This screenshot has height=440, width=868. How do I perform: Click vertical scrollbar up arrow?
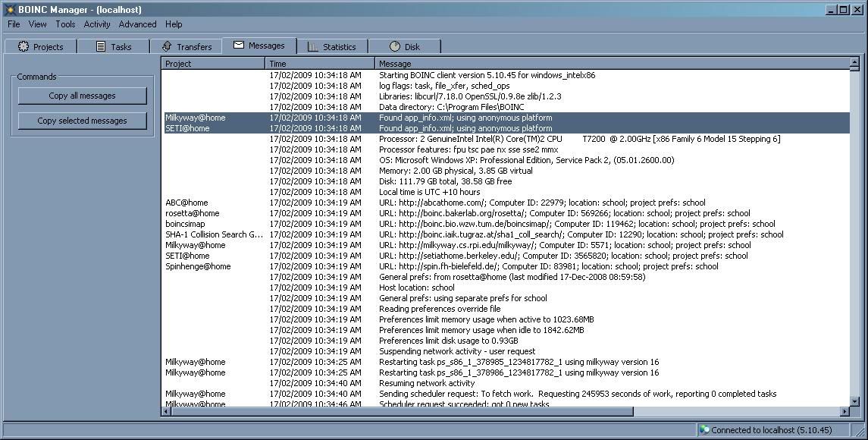(854, 63)
